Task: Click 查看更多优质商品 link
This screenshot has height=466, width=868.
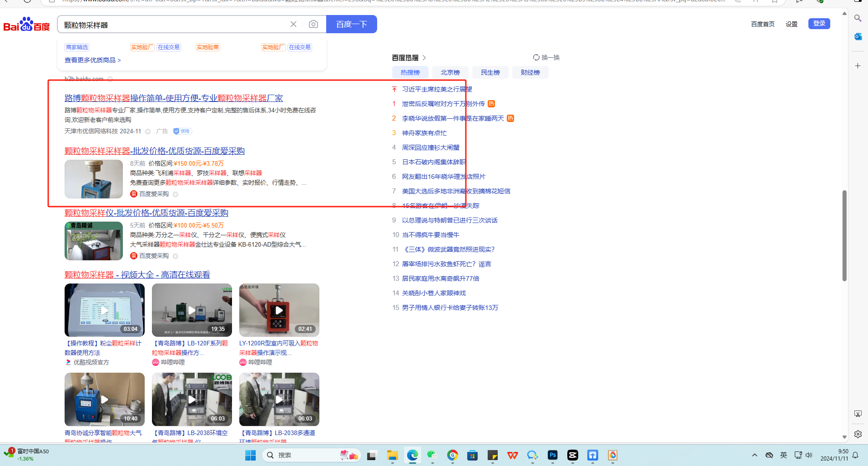Action: click(x=93, y=60)
